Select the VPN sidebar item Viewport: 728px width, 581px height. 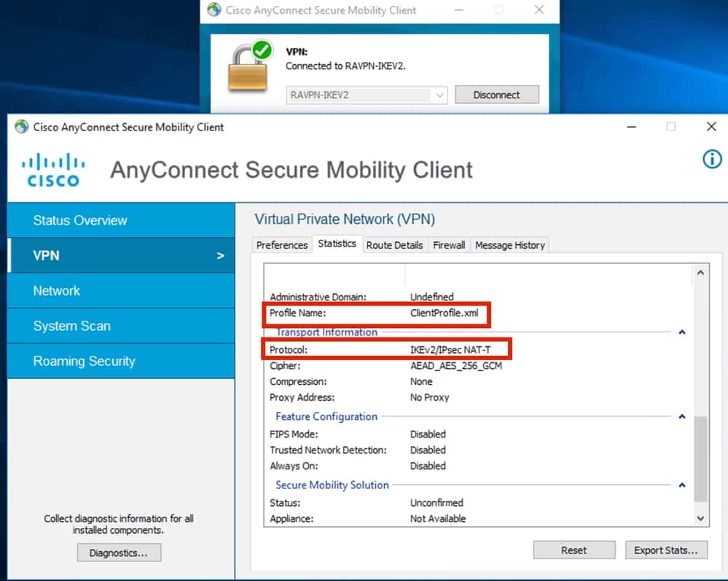[121, 255]
